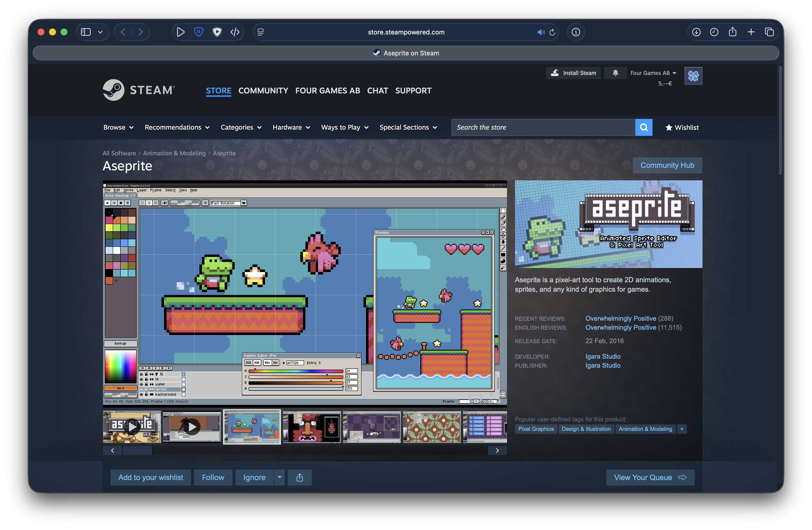Select the Pixel Graphics tag
Viewport: 812px width, 530px height.
coord(536,429)
